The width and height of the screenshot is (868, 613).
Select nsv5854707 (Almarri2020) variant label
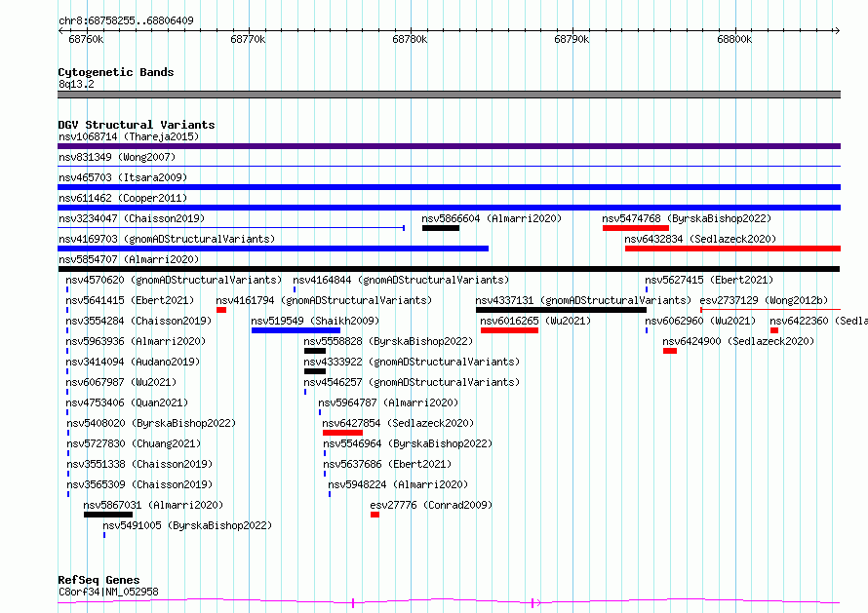point(129,259)
